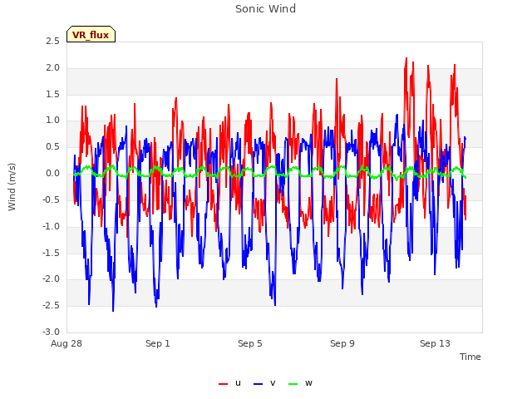The width and height of the screenshot is (532, 399).
Task: Click the Wind (m/s) axis title
Action: tap(12, 187)
